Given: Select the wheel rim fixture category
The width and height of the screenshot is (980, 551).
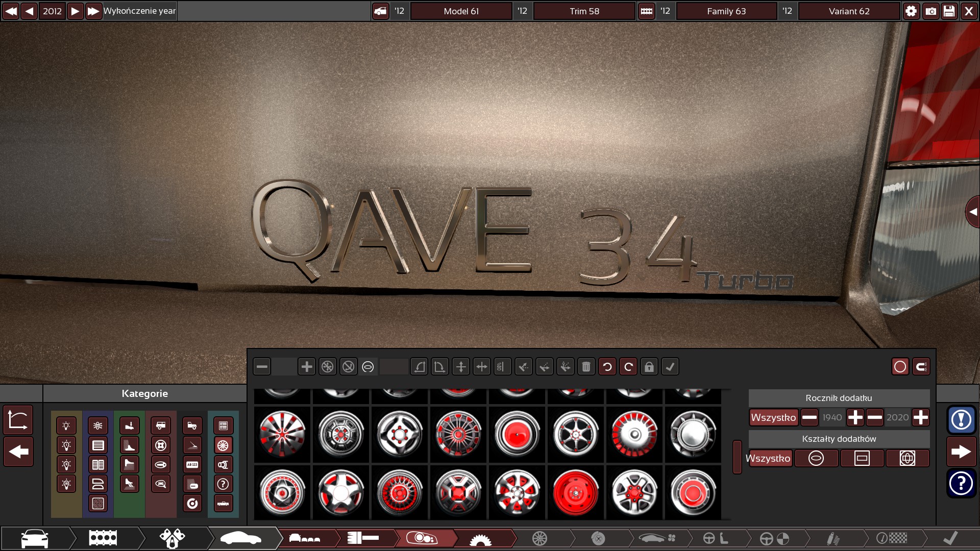Looking at the screenshot, I should pos(223,445).
